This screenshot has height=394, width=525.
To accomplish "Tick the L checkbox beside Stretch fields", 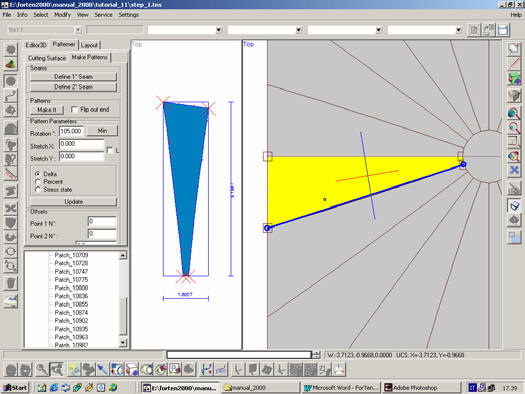I will click(x=109, y=150).
